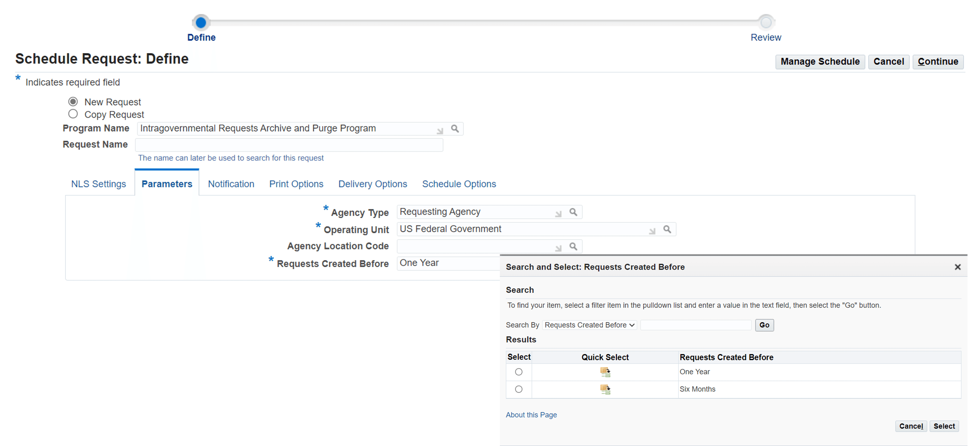Select the One Year result radio button
The image size is (980, 446).
coord(519,372)
